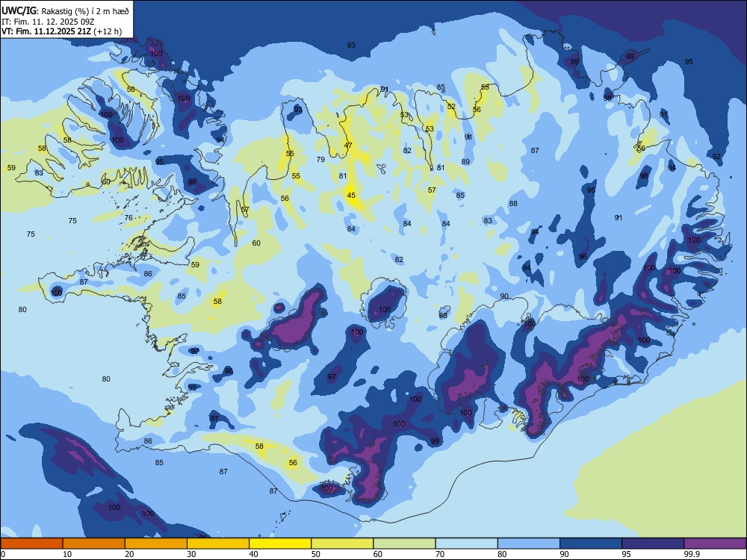Screen dimensions: 747x560
Task: Select the indigo 95–99.9 legend swatch
Action: [653, 544]
